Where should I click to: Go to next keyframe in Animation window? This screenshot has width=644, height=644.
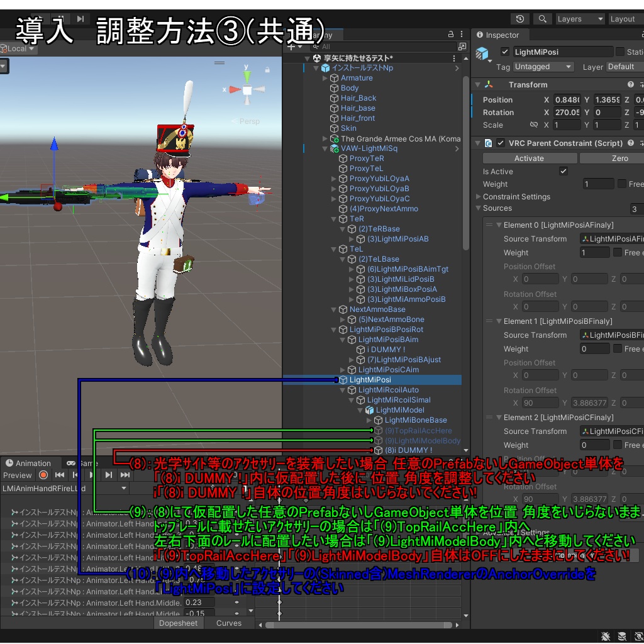click(x=108, y=475)
